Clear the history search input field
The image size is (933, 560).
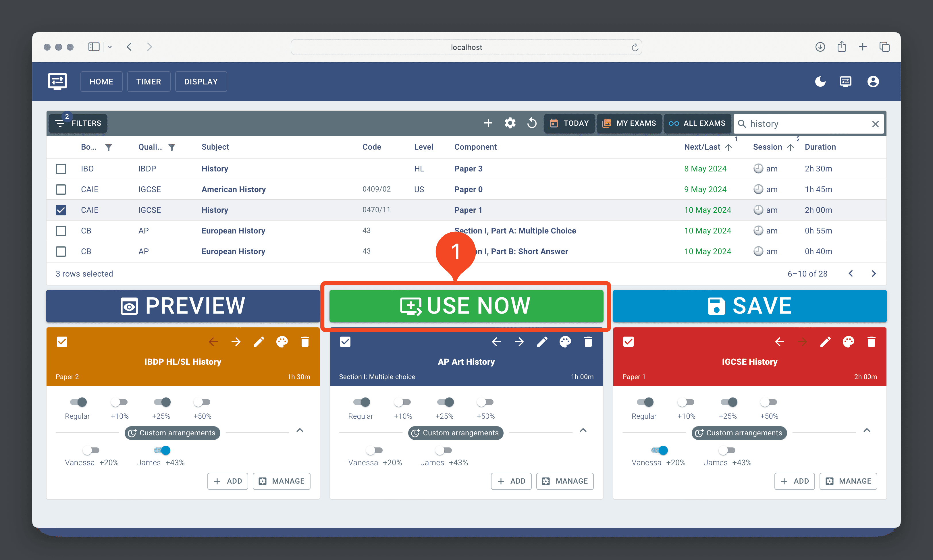[x=876, y=123]
